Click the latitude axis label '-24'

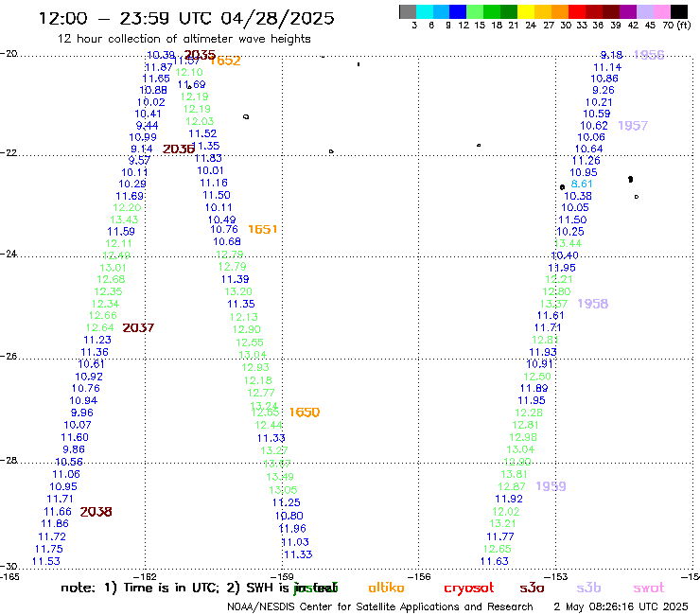click(x=9, y=254)
